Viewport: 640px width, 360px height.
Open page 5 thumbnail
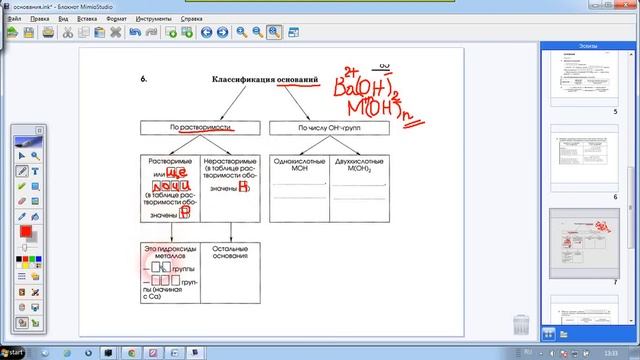pyautogui.click(x=584, y=78)
